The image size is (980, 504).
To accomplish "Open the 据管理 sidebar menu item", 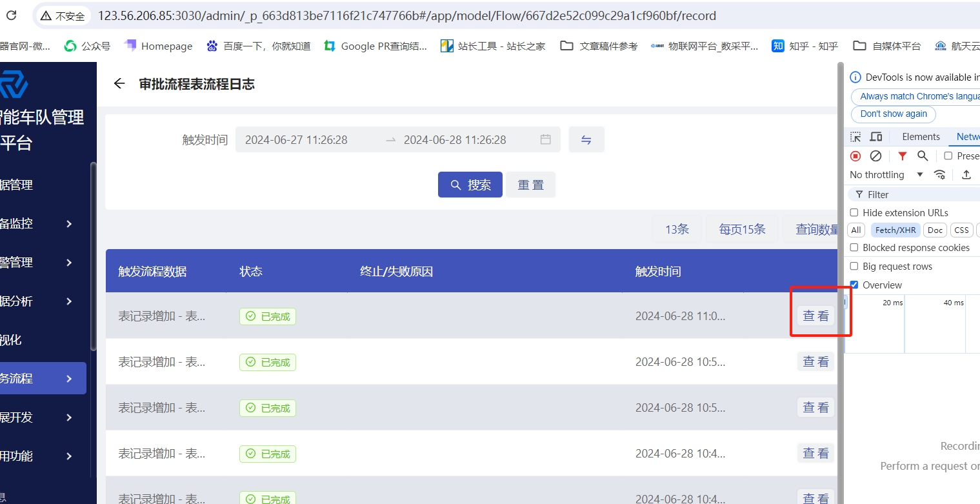I will pos(43,185).
